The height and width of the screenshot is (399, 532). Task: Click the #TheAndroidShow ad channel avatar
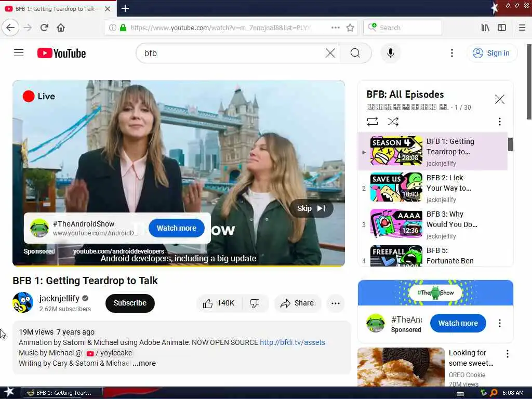39,228
